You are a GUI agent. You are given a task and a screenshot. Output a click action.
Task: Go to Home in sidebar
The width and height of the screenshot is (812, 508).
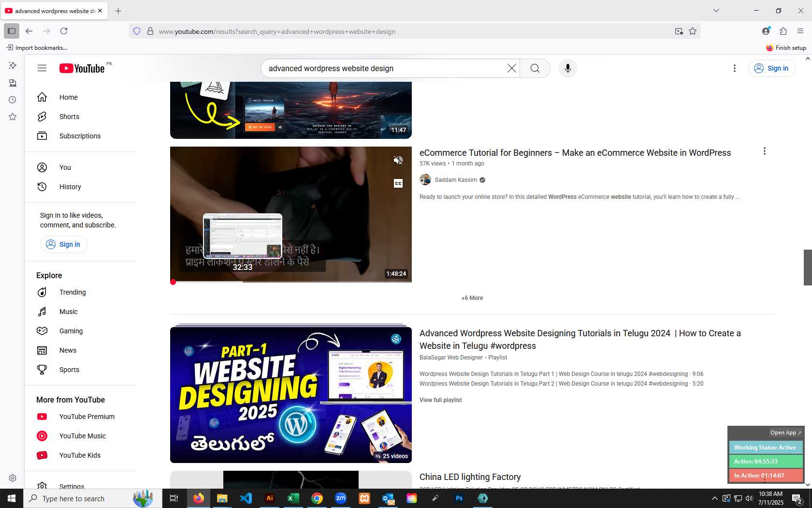tap(81, 97)
